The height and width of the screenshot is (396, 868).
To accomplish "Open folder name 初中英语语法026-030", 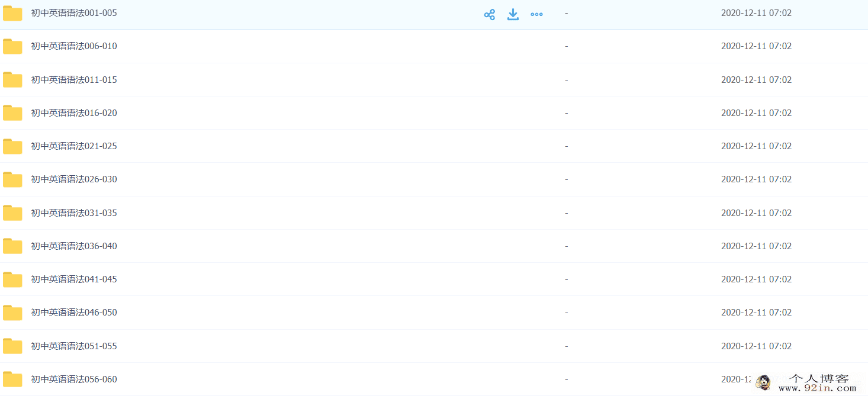I will (74, 179).
